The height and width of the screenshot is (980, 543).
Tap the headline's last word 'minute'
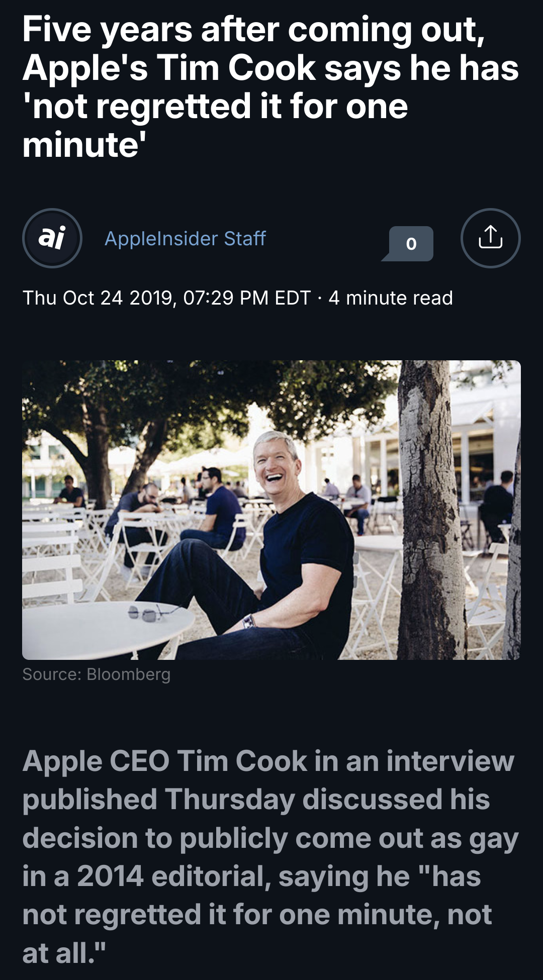[x=80, y=145]
